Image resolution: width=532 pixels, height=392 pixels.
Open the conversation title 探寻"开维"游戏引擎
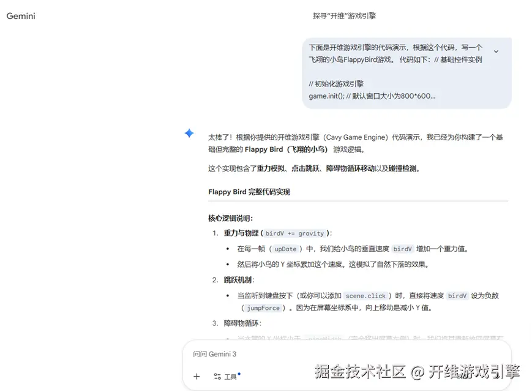pos(344,15)
